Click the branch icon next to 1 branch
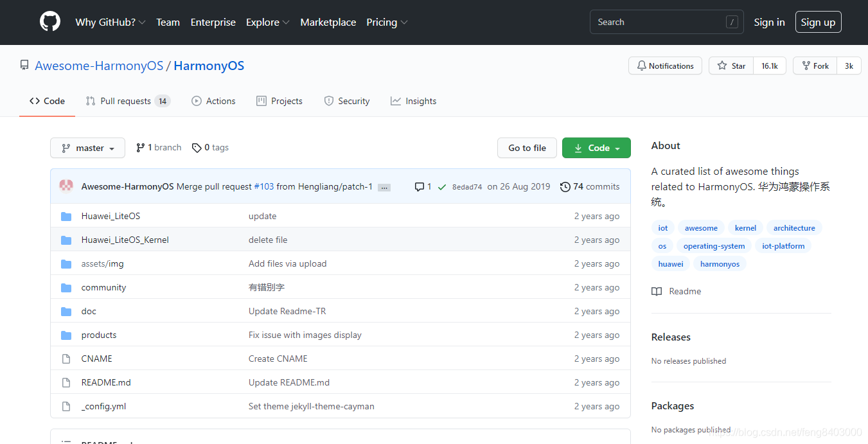868x444 pixels. point(141,148)
